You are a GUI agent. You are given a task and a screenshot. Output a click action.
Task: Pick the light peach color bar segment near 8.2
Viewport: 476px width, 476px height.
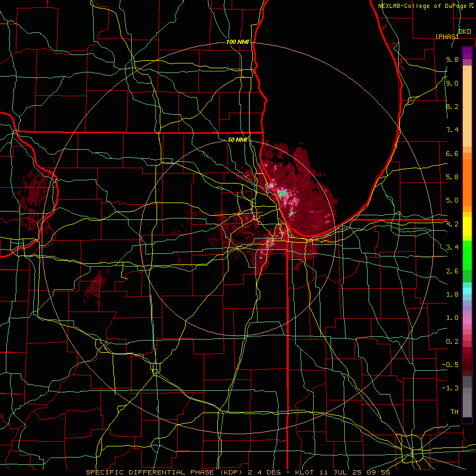pyautogui.click(x=467, y=108)
